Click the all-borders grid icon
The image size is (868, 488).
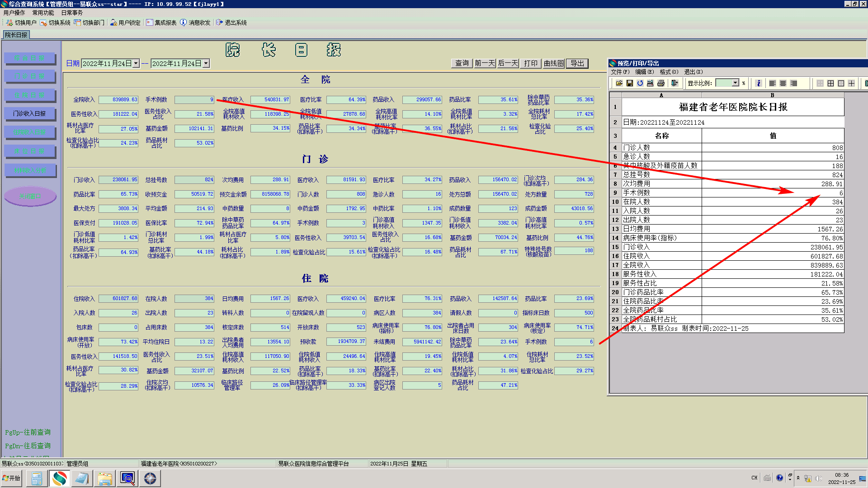click(830, 83)
